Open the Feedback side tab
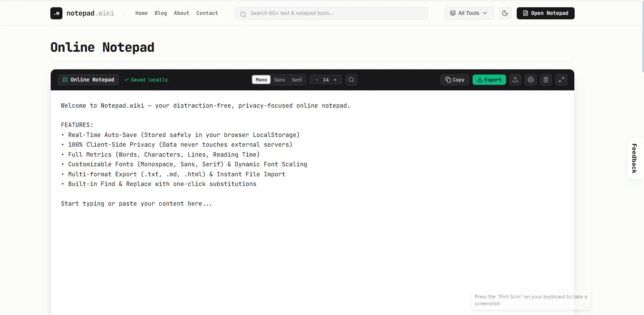This screenshot has height=315, width=644. click(x=634, y=158)
